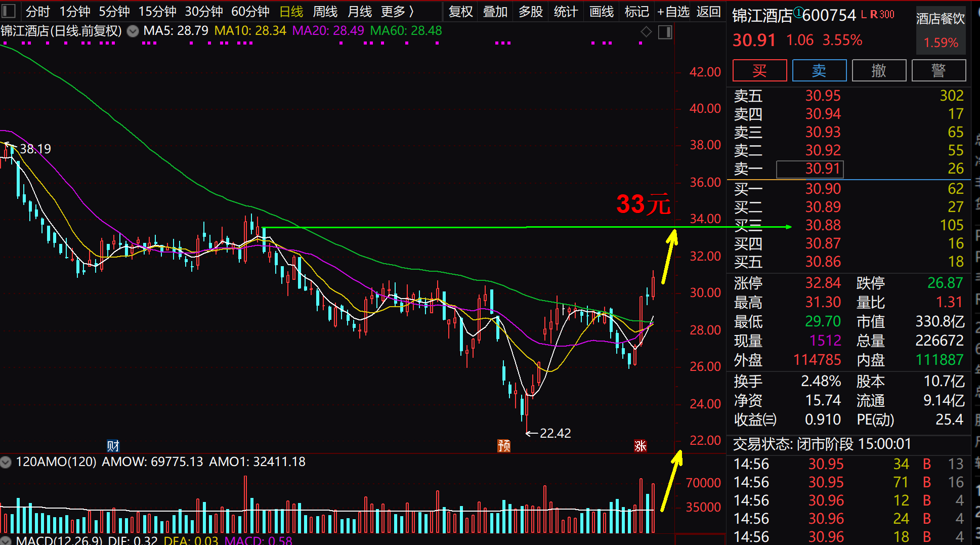Toggle the 复权 price adjustment option
This screenshot has width=980, height=545.
point(460,11)
